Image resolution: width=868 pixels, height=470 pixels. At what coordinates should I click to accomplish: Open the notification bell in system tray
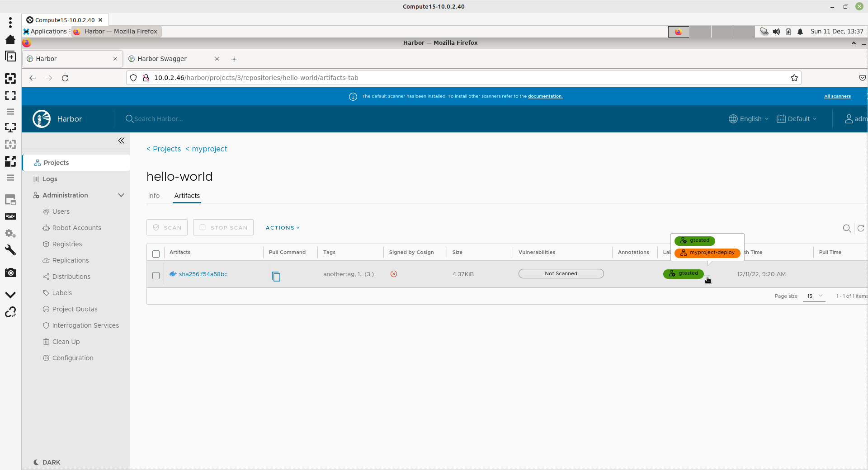coord(800,32)
